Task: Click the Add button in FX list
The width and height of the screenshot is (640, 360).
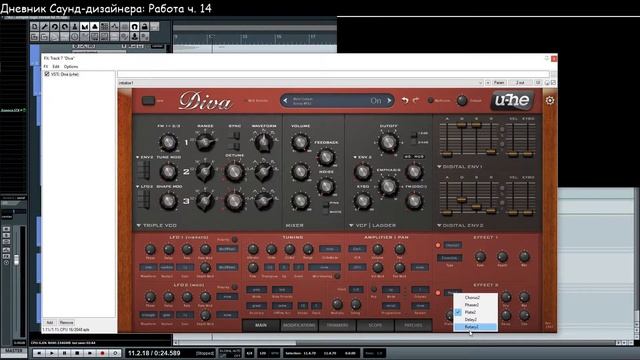Action: [x=49, y=322]
